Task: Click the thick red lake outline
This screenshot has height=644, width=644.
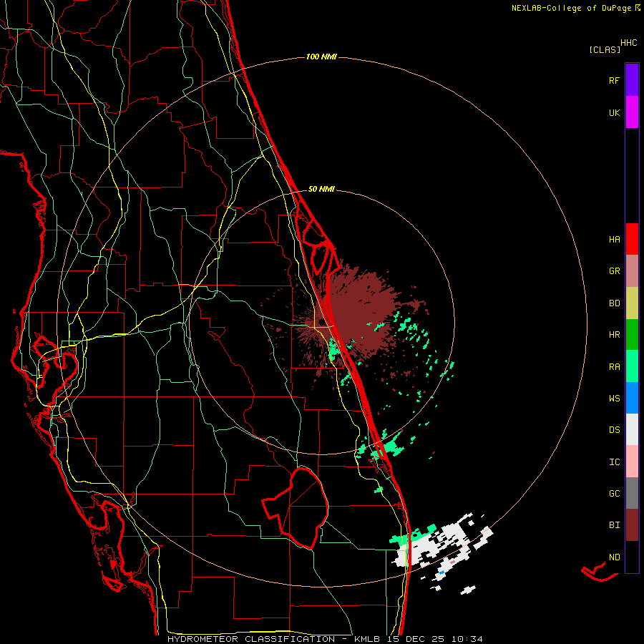Action: 296,507
